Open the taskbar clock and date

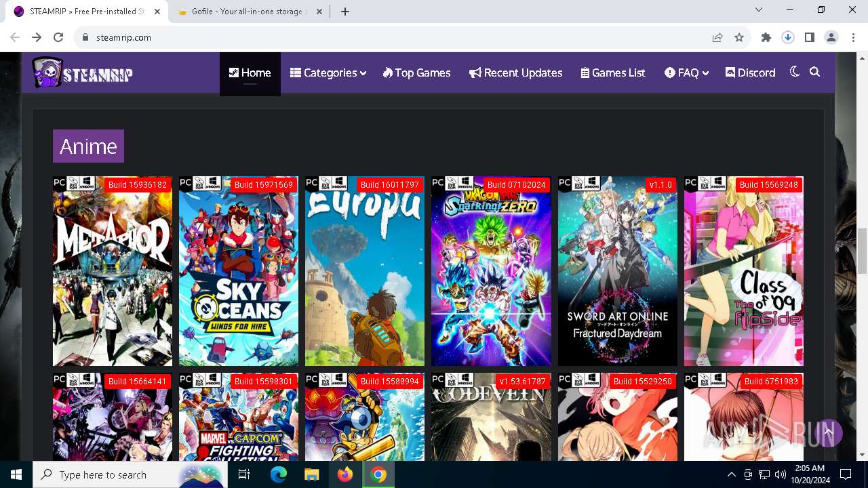pyautogui.click(x=809, y=474)
